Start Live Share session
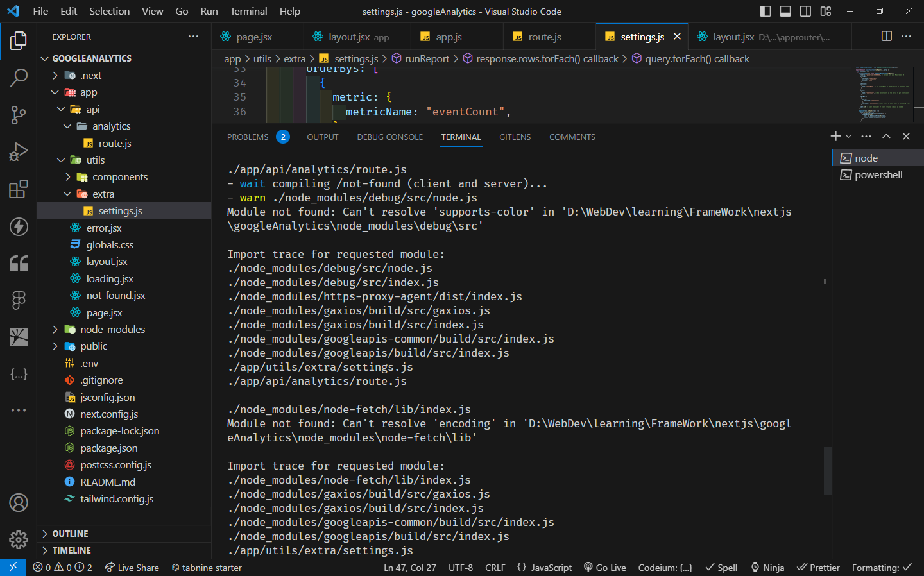 [x=132, y=568]
